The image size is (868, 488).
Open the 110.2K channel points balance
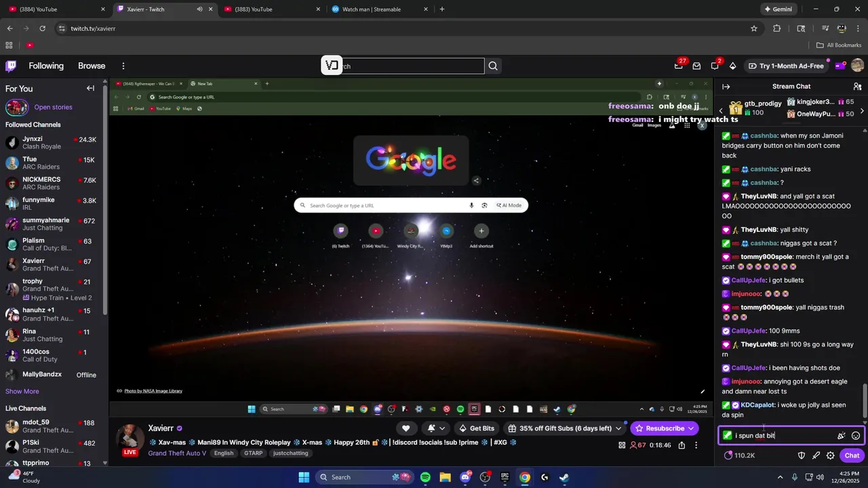coord(739,455)
